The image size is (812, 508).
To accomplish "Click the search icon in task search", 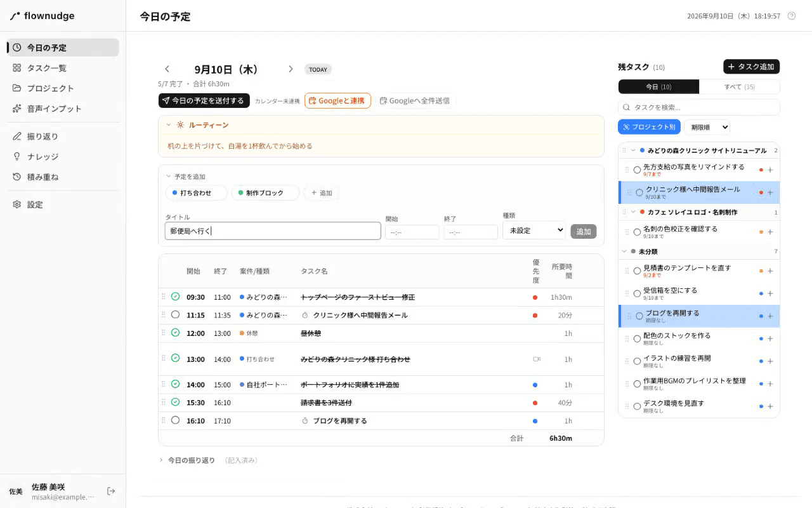I will pos(627,107).
